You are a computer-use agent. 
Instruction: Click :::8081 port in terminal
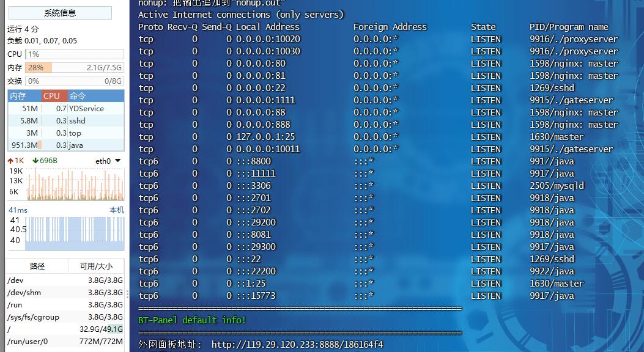(x=254, y=235)
